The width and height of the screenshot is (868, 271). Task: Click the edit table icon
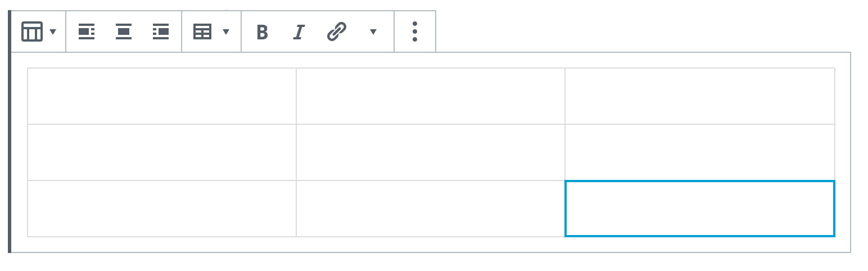[202, 32]
